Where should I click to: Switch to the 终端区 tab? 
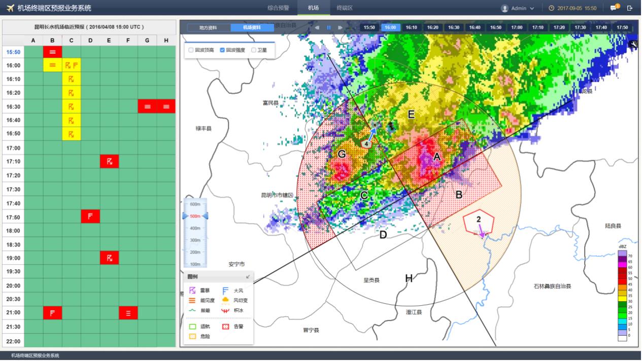(x=345, y=8)
